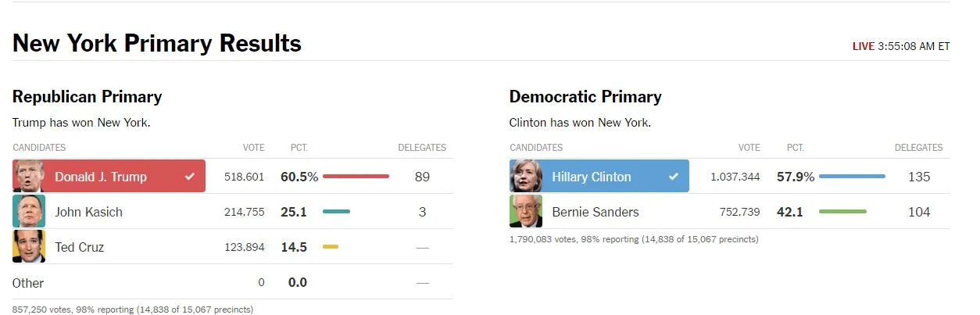The image size is (980, 315).
Task: Click Donald J. Trump's candidate photo
Action: pos(29,177)
